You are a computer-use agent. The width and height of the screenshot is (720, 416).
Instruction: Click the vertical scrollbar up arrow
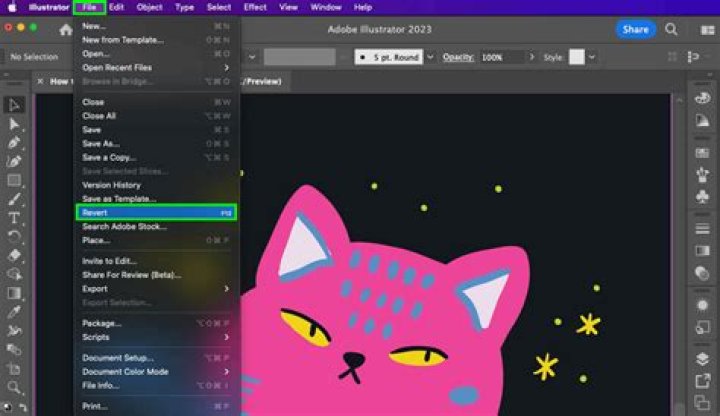point(679,100)
